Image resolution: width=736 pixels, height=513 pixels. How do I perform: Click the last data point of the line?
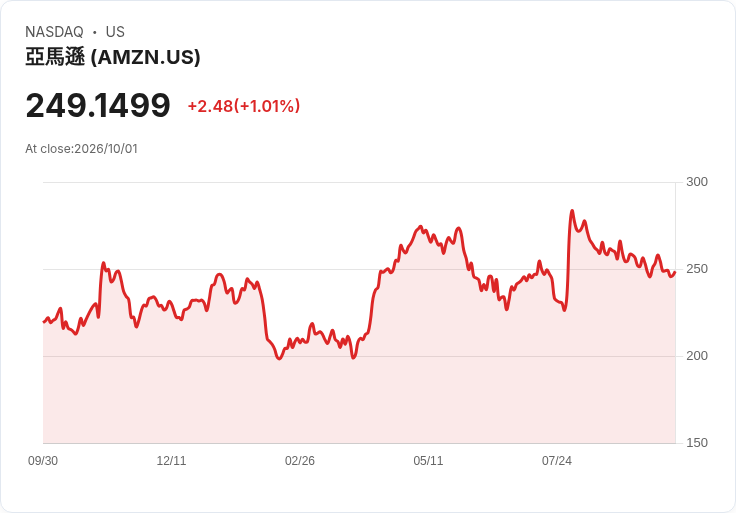[675, 272]
